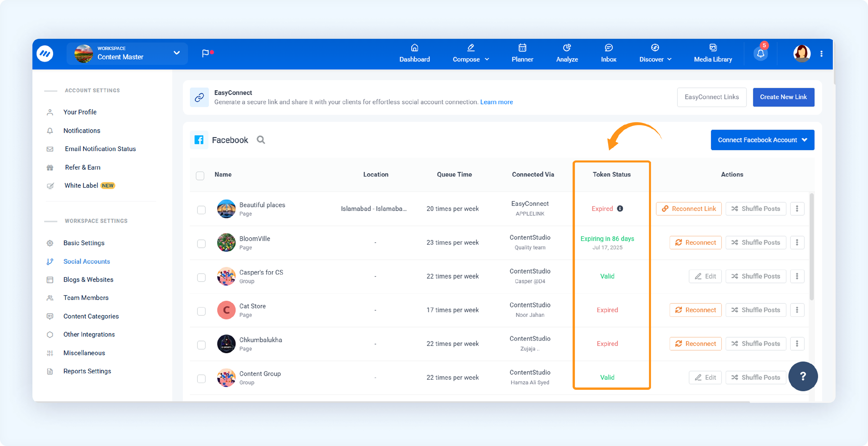Click the Create New Link button
Screen dimensions: 868x446
coord(784,97)
